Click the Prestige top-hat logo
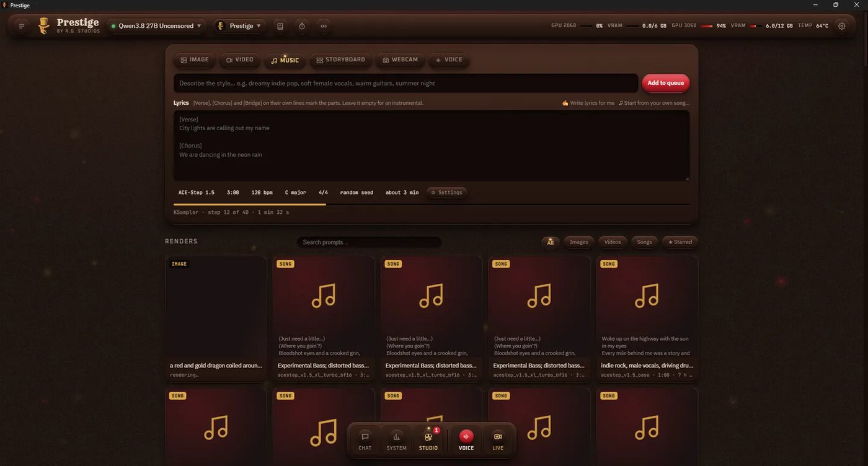 pos(43,25)
